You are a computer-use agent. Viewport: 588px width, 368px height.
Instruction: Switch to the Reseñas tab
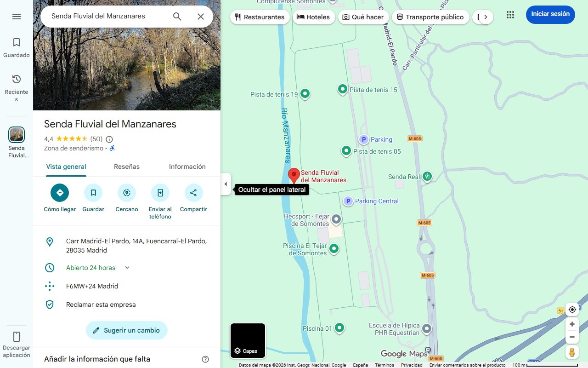coord(127,167)
